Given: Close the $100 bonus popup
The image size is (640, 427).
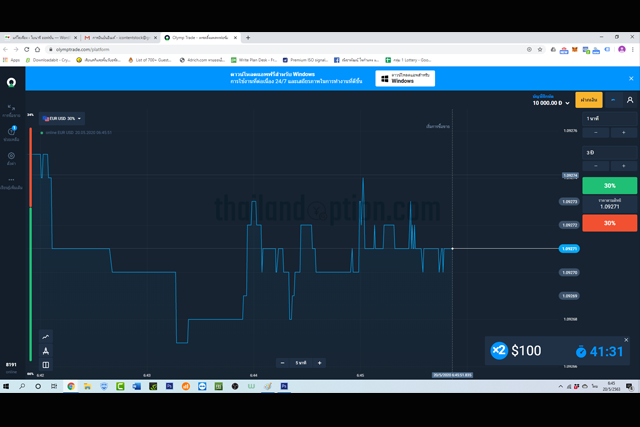Looking at the screenshot, I should tap(626, 340).
